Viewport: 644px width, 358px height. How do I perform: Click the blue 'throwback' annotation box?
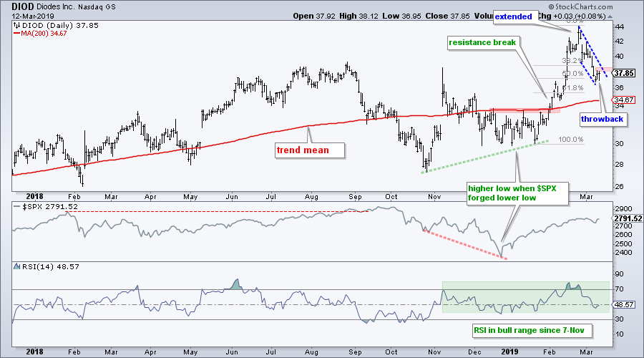[x=602, y=119]
